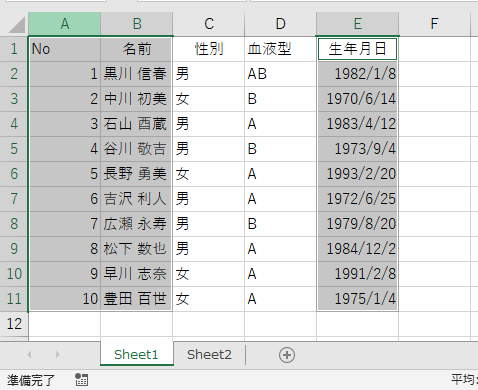This screenshot has width=478, height=390.
Task: Select row 12 header
Action: click(x=14, y=324)
